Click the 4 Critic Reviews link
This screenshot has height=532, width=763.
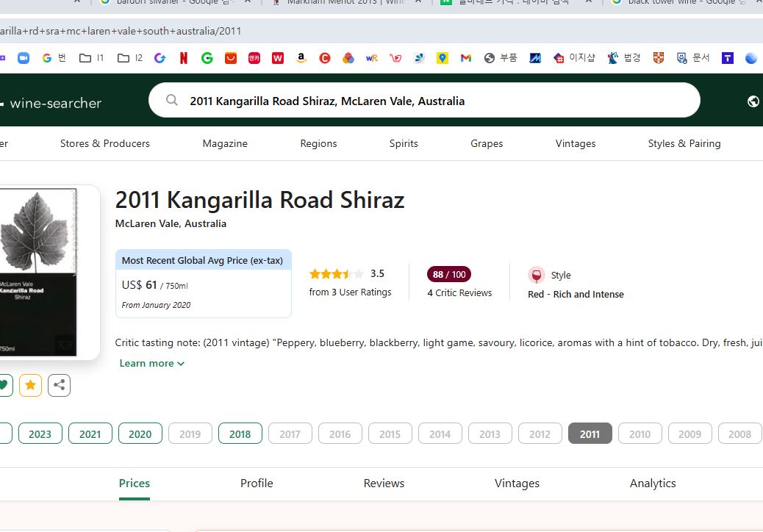[x=459, y=292]
